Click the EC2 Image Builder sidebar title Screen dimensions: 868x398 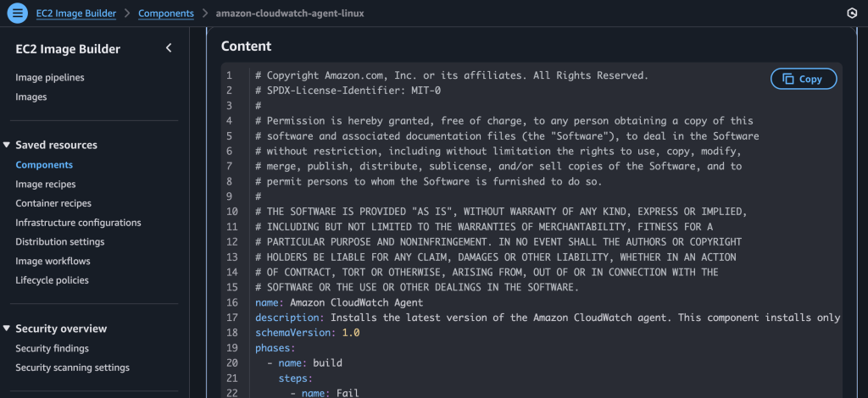(x=68, y=49)
